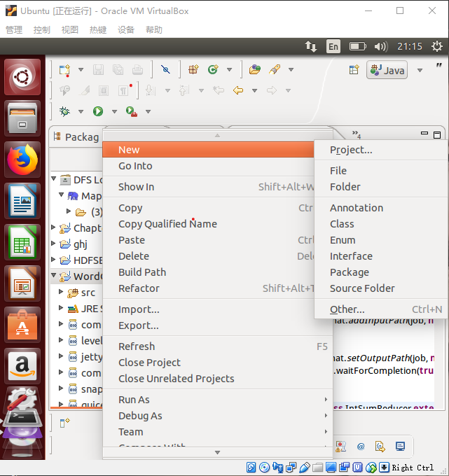Open LibreOffice Writer from the launcher
The height and width of the screenshot is (476, 449).
coord(22,201)
